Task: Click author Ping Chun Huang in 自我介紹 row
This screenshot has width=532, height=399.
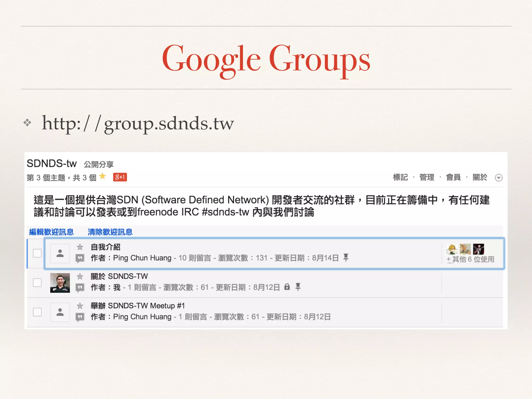Action: [x=142, y=258]
